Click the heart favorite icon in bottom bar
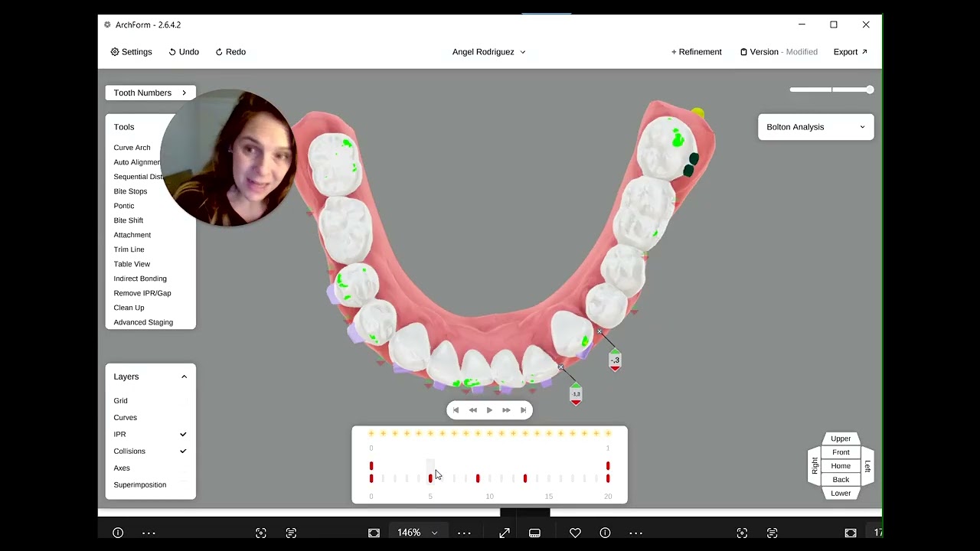This screenshot has height=551, width=980. pyautogui.click(x=575, y=533)
